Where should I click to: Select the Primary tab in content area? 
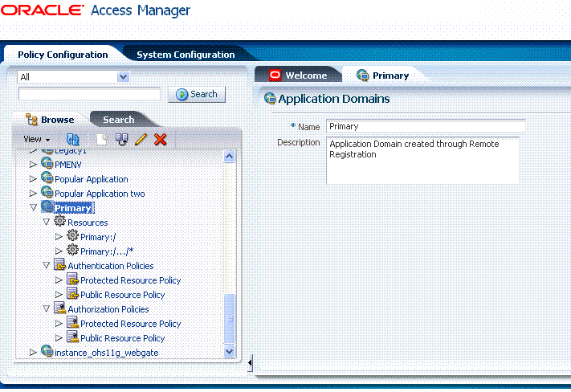(383, 76)
